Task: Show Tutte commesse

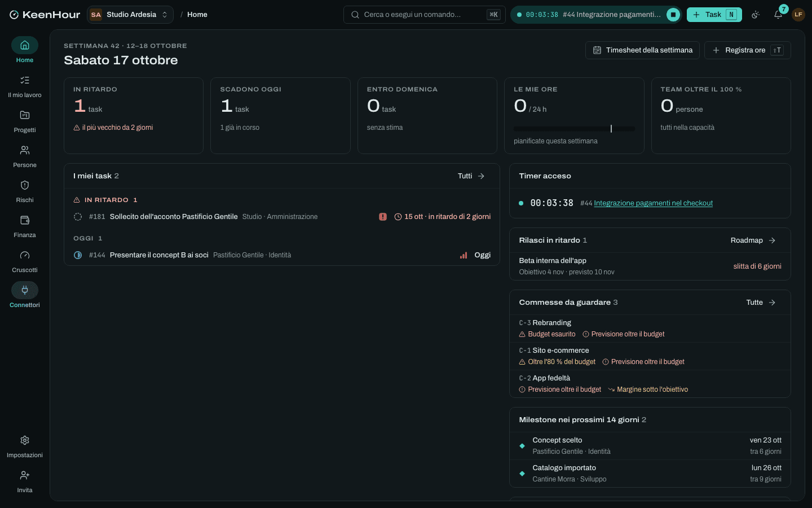Action: tap(761, 303)
